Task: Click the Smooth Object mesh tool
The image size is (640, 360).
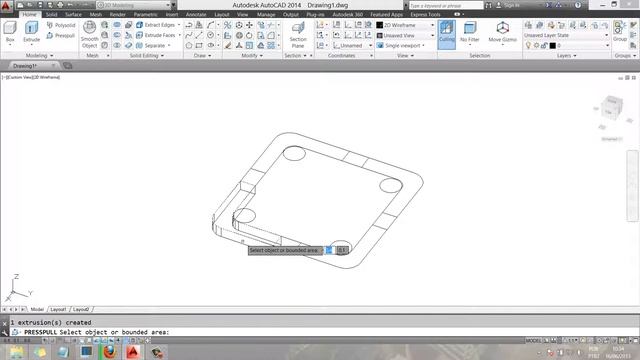Action: 89,34
